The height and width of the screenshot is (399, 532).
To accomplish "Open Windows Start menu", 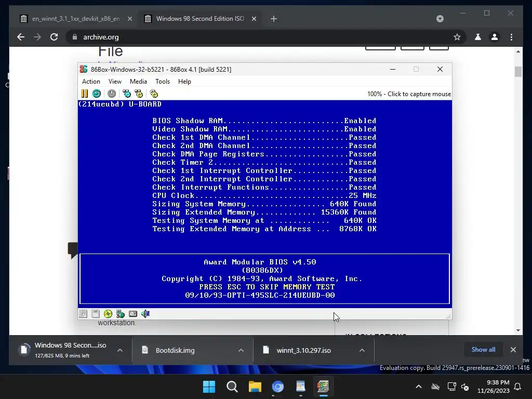I will point(209,387).
